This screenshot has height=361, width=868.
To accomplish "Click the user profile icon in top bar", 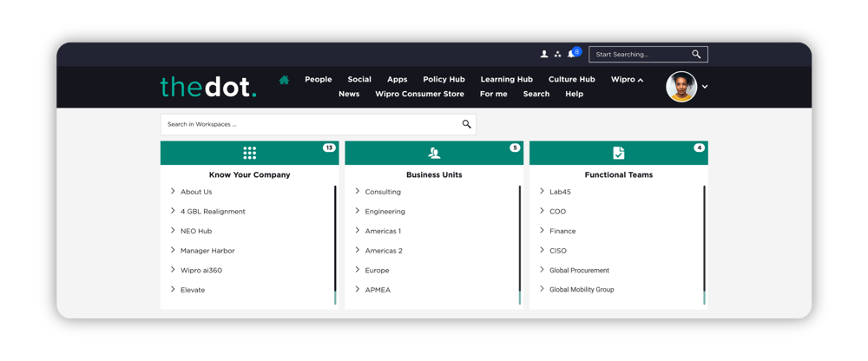I will pyautogui.click(x=544, y=55).
